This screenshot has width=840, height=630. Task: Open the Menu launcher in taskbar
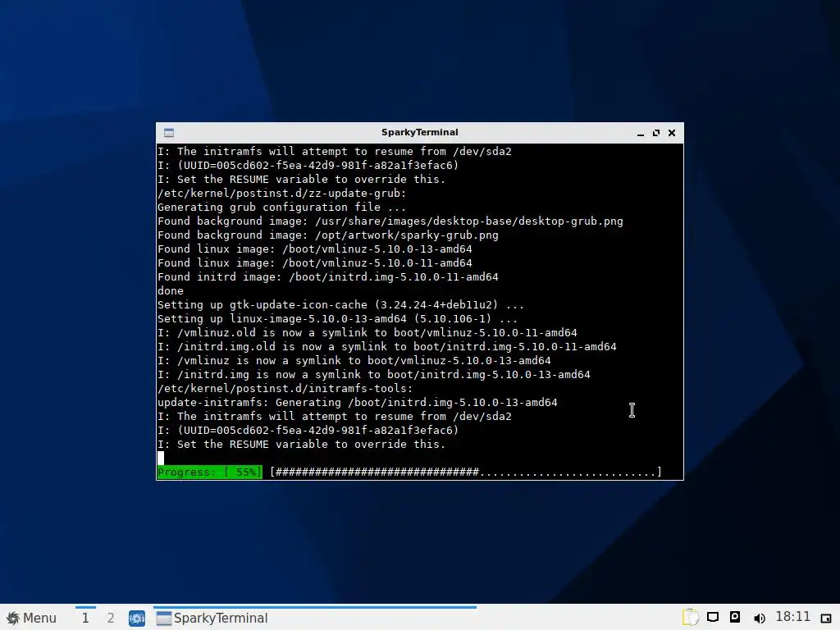pos(31,618)
